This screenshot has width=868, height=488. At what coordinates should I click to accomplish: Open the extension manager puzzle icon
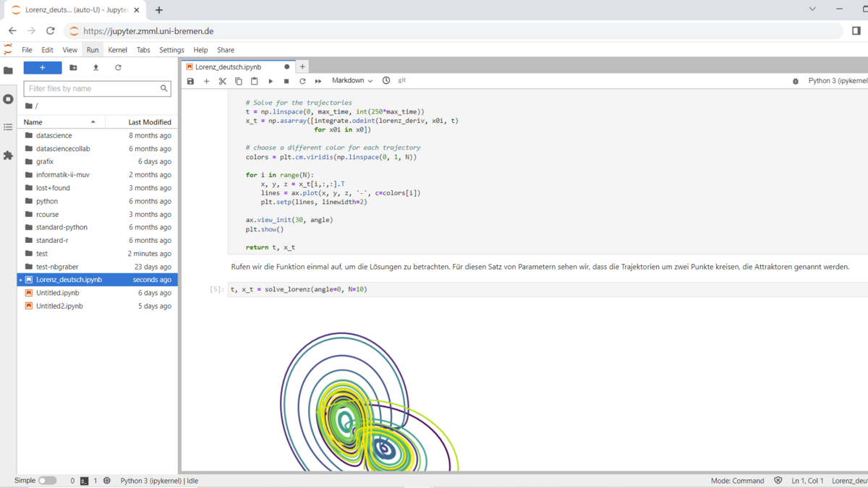[x=8, y=155]
